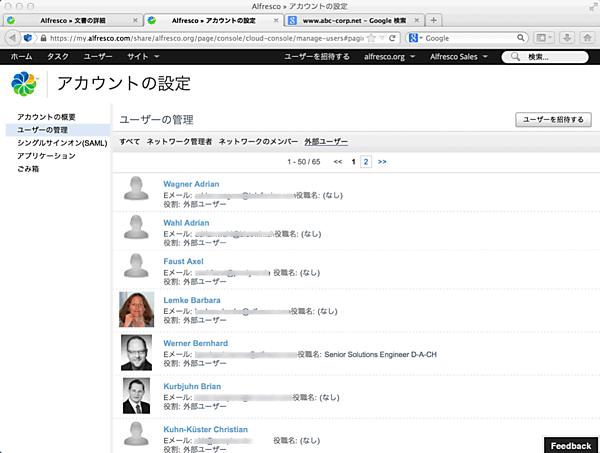Go to page 2 of user list

(366, 161)
